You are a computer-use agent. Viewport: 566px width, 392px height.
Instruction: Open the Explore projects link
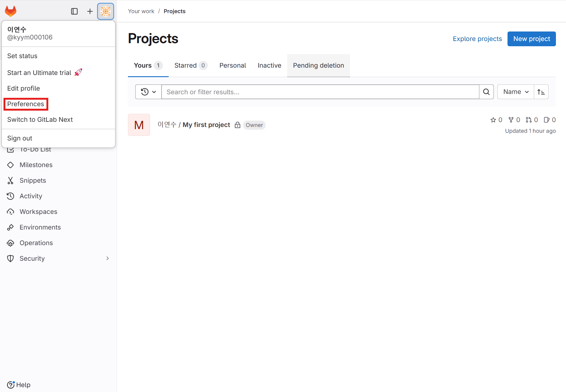[x=477, y=39]
